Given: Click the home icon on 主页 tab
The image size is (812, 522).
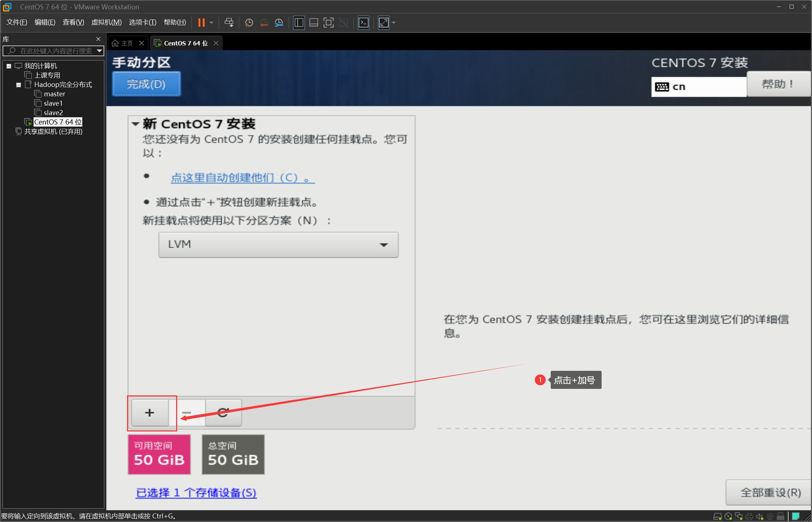Looking at the screenshot, I should [x=115, y=43].
